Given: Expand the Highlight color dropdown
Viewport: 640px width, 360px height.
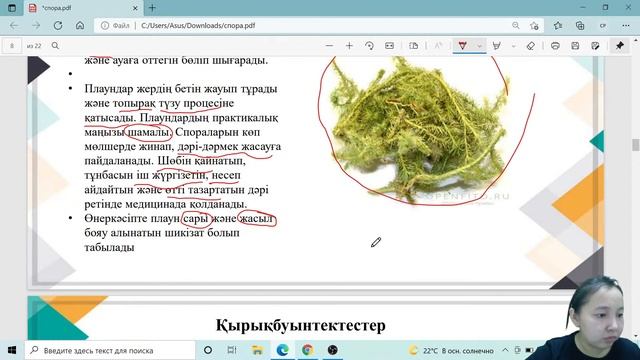Looking at the screenshot, I should [513, 46].
